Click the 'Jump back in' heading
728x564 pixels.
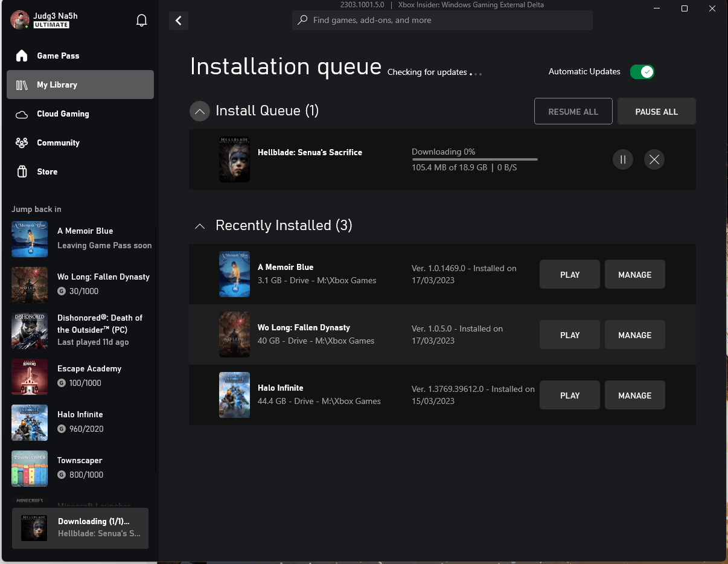[x=36, y=209]
